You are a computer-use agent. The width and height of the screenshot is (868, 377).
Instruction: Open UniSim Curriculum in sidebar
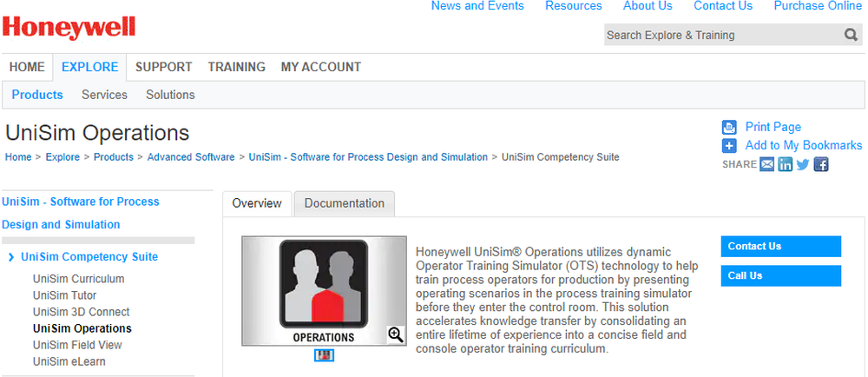click(x=79, y=279)
